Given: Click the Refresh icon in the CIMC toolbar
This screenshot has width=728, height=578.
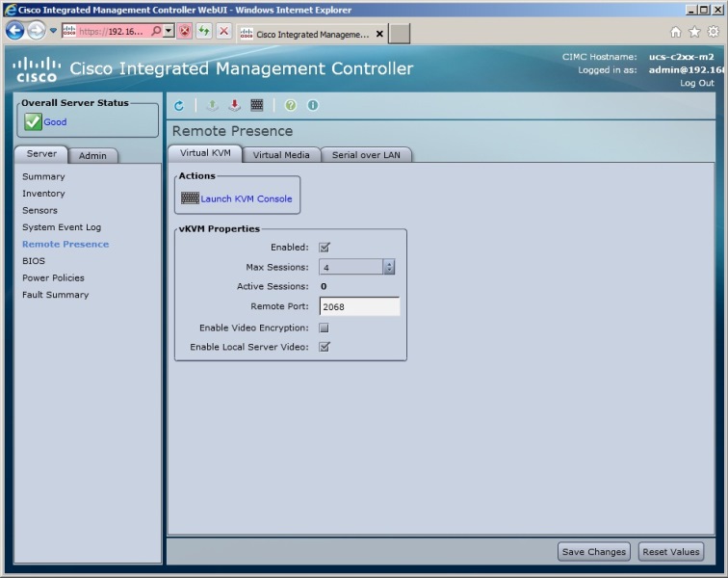Looking at the screenshot, I should tap(179, 105).
